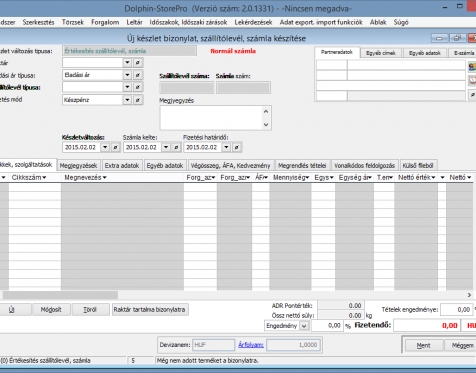The image size is (476, 373).
Task: Click the Módosít button
Action: (51, 310)
